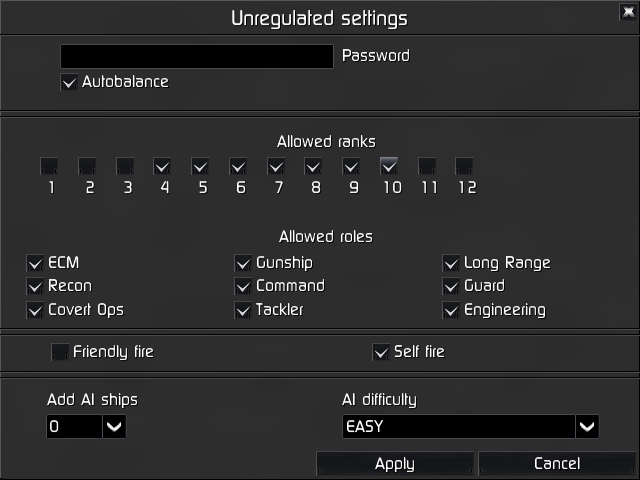Disable the Tackler role checkbox
The height and width of the screenshot is (480, 640).
click(x=243, y=310)
